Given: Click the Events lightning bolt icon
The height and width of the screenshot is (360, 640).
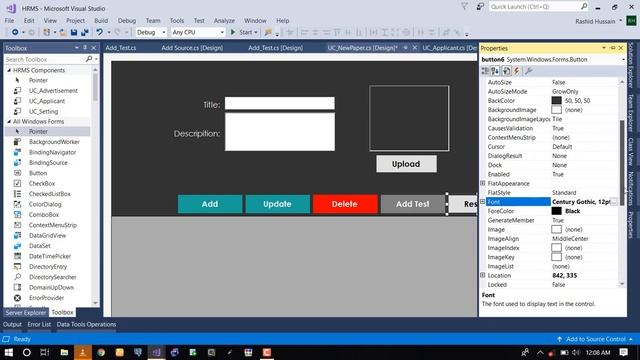Looking at the screenshot, I should pyautogui.click(x=517, y=71).
